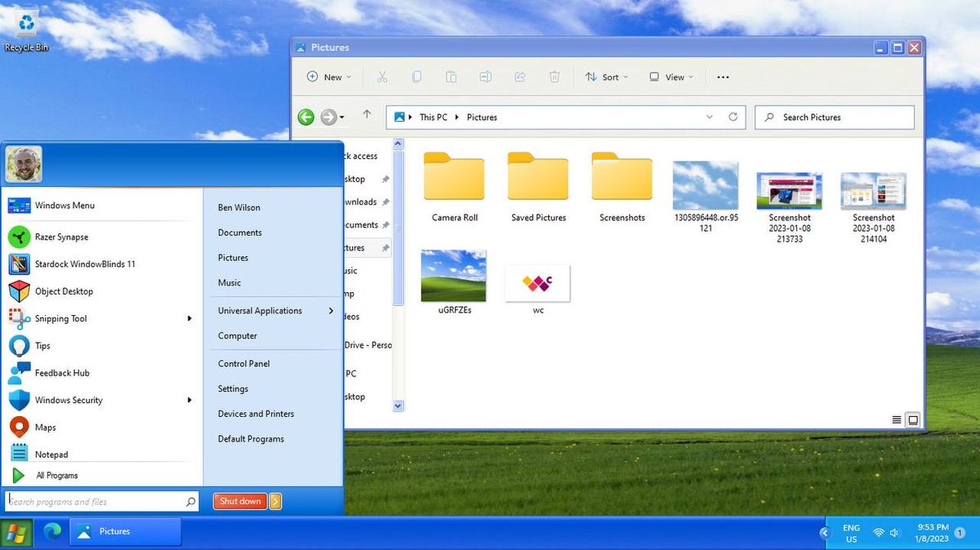
Task: Refresh the Pictures folder with the refresh icon
Action: tap(733, 117)
